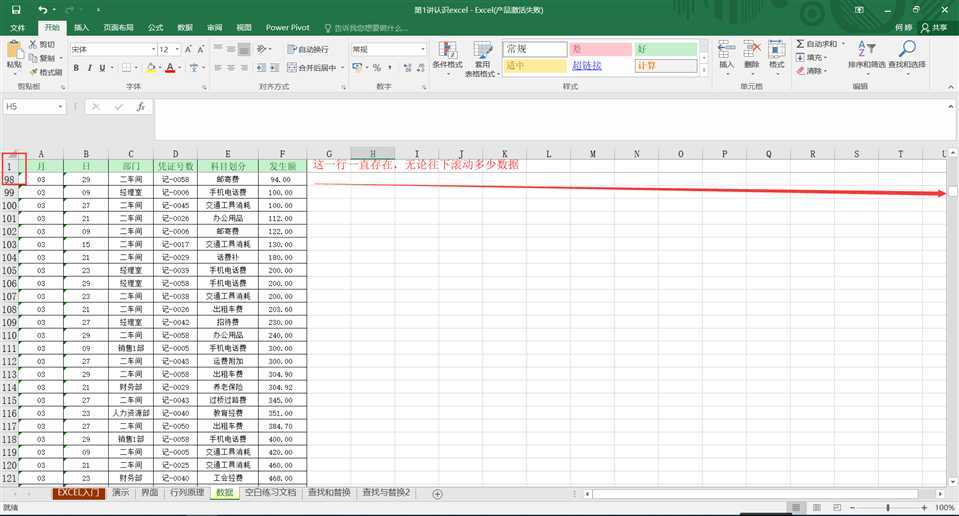959x516 pixels.
Task: Expand the AutoSum (自动求和) dropdown arrow
Action: pos(843,44)
